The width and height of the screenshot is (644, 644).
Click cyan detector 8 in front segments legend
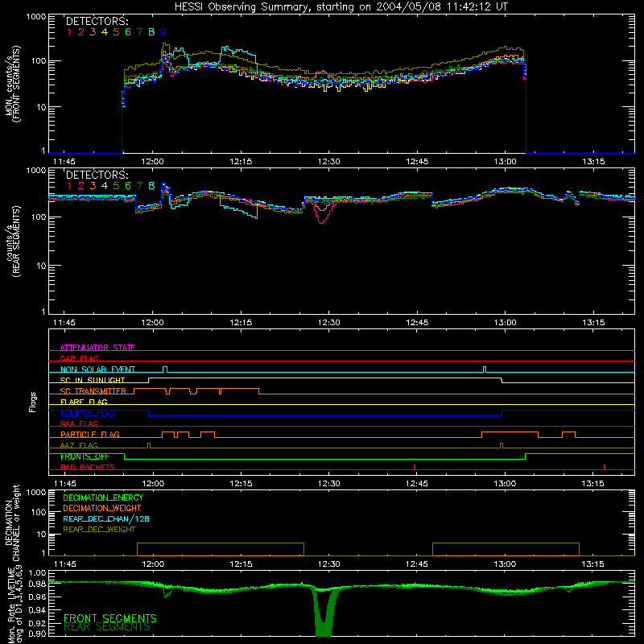pos(151,32)
